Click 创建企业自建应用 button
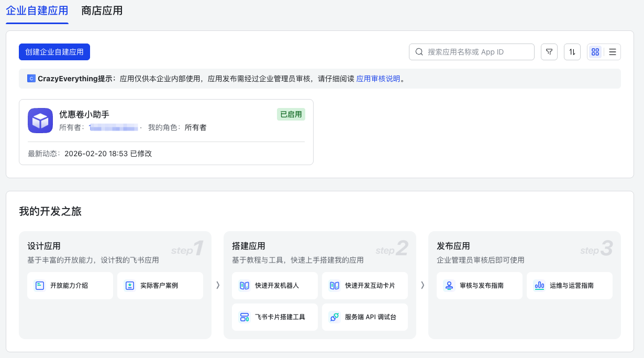This screenshot has width=644, height=358. tap(54, 52)
